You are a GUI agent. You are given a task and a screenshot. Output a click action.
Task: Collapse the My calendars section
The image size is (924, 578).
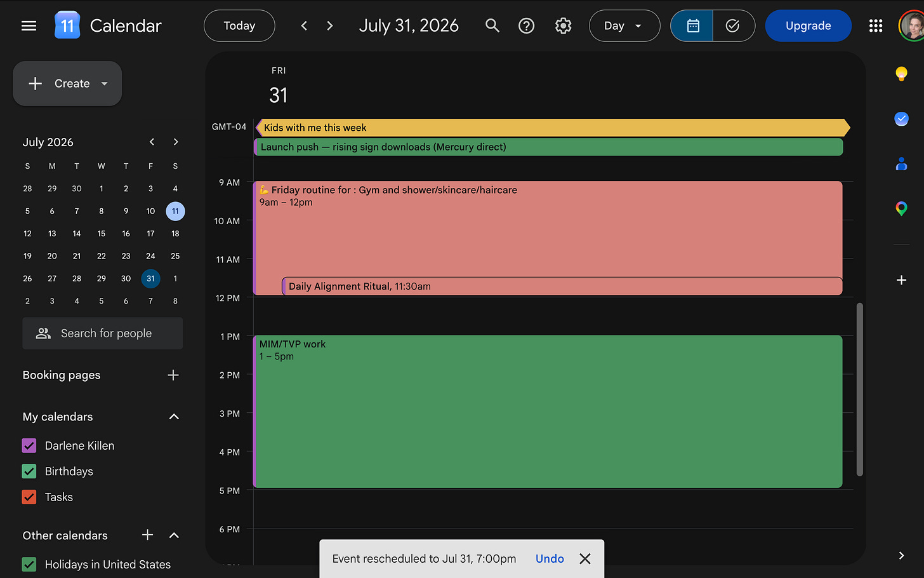[x=175, y=417]
